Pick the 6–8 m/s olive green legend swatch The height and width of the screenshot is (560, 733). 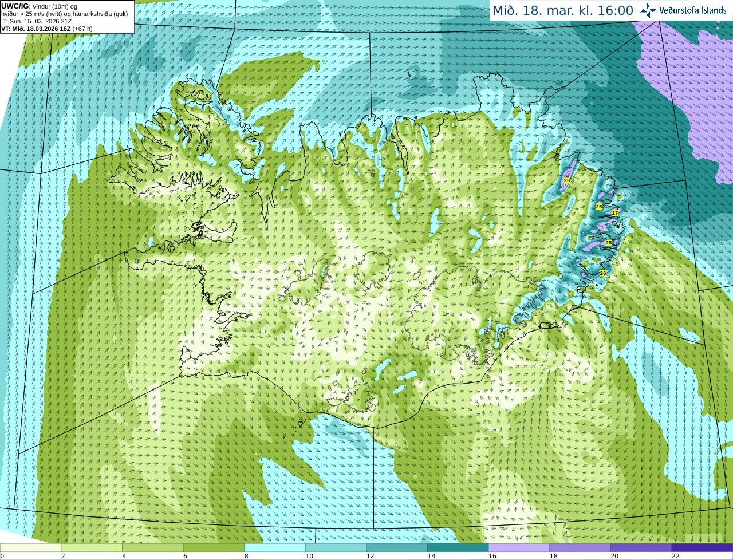tap(214, 547)
